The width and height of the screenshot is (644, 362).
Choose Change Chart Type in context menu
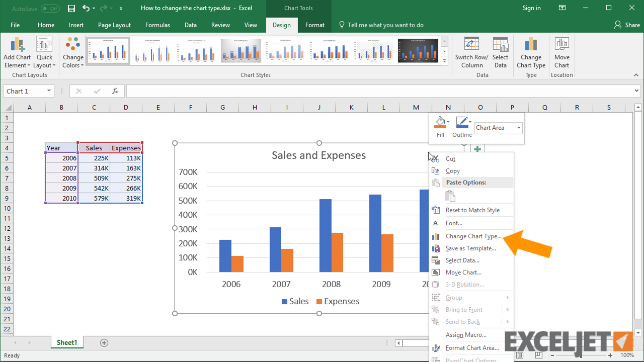pyautogui.click(x=473, y=236)
